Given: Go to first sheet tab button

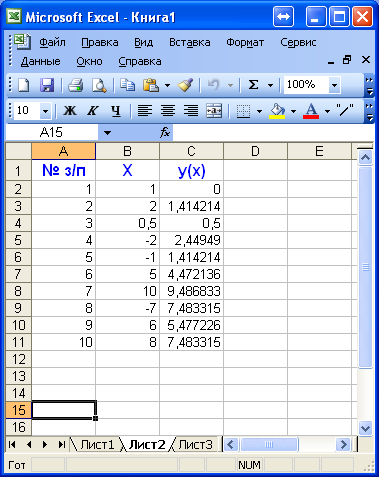Looking at the screenshot, I should [12, 444].
